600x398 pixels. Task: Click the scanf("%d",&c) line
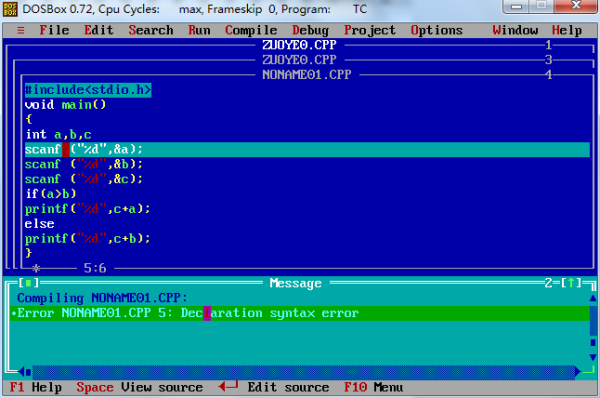point(83,179)
